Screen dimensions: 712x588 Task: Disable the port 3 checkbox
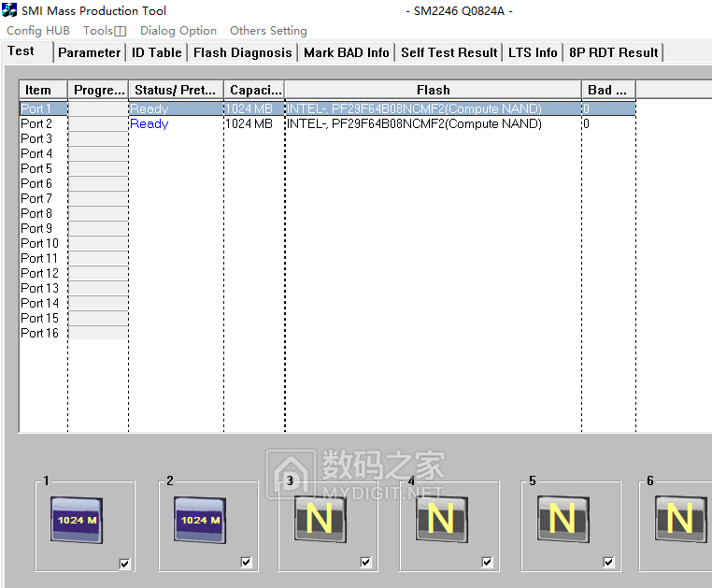[x=366, y=563]
